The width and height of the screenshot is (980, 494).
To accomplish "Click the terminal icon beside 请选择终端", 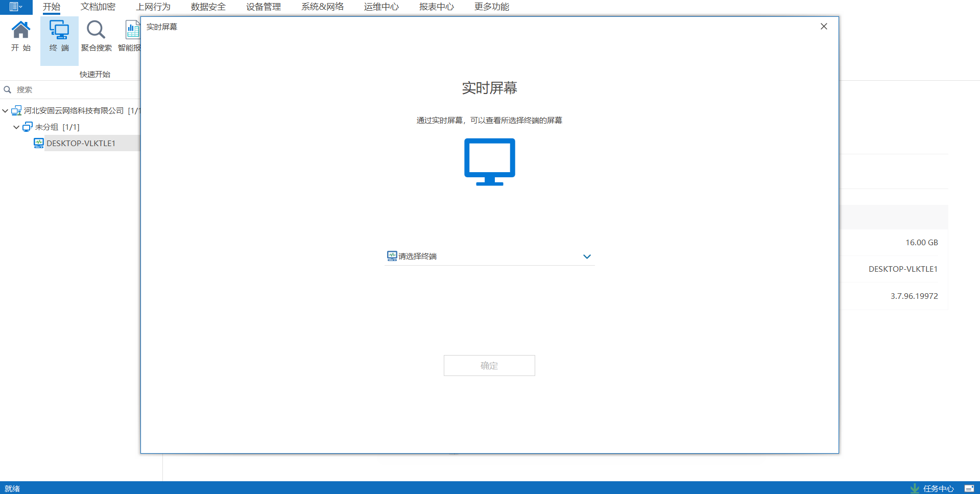I will 392,256.
